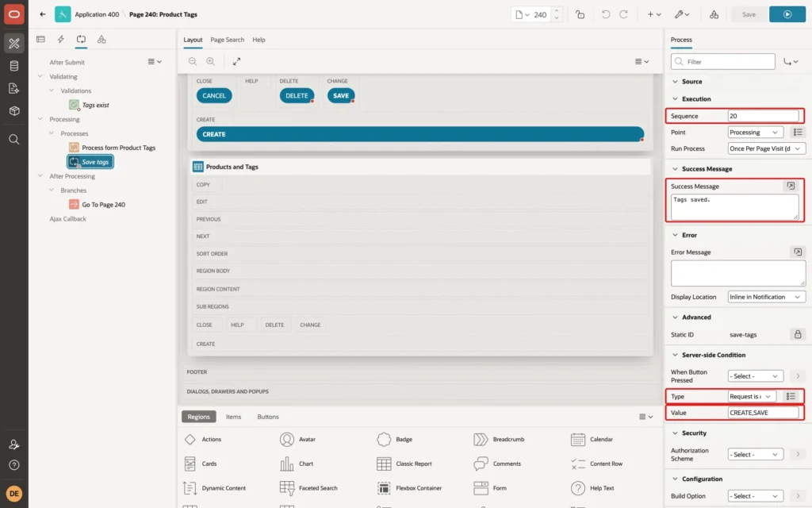Open the Administration user icon
This screenshot has width=812, height=508.
tap(14, 444)
